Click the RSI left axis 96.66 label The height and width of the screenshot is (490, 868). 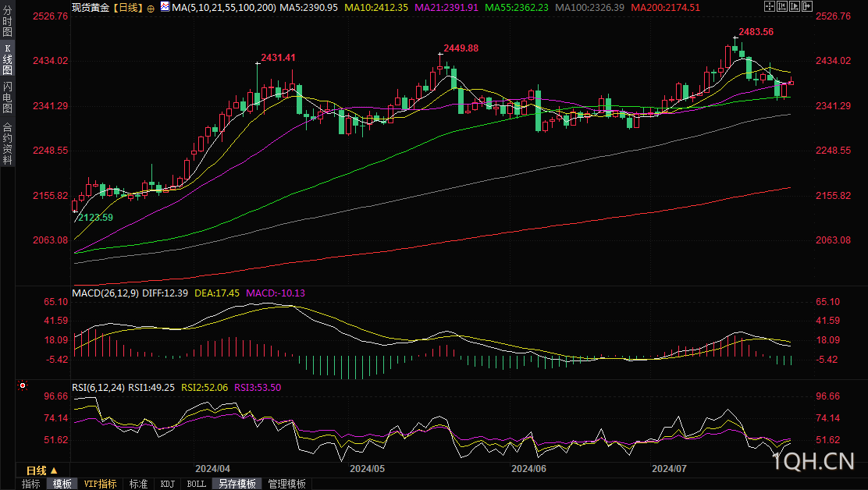coord(56,396)
